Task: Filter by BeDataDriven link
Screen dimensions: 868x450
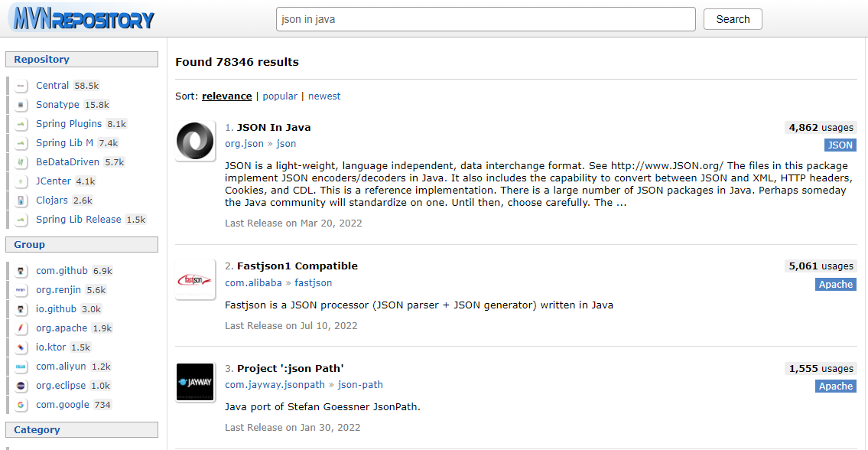Action: tap(67, 162)
